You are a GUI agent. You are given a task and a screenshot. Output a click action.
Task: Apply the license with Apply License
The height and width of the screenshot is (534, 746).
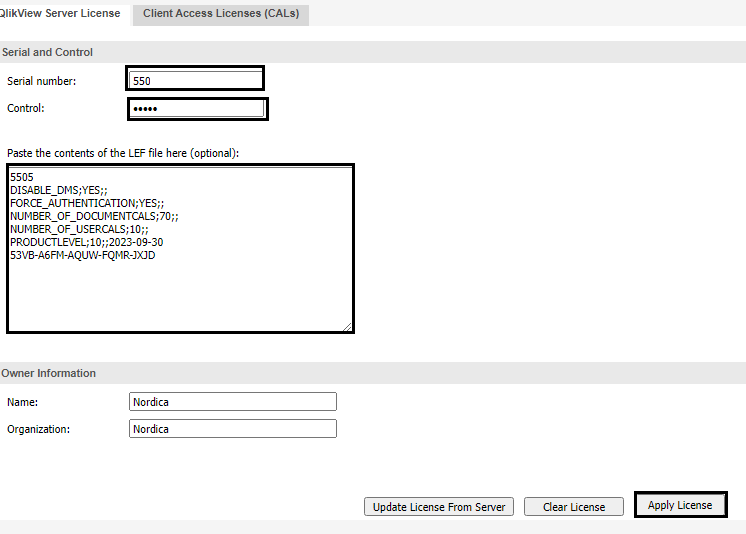click(x=680, y=505)
